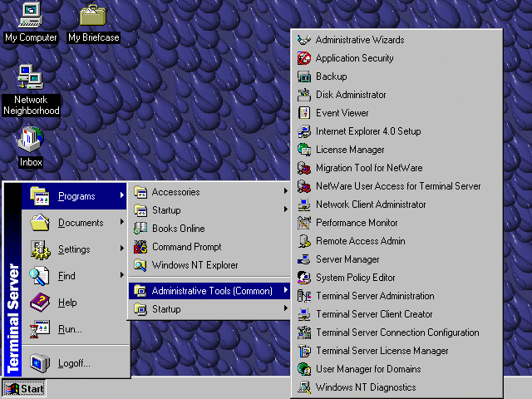The width and height of the screenshot is (532, 399).
Task: Select Terminal Server Administration from the menu
Action: coord(374,296)
